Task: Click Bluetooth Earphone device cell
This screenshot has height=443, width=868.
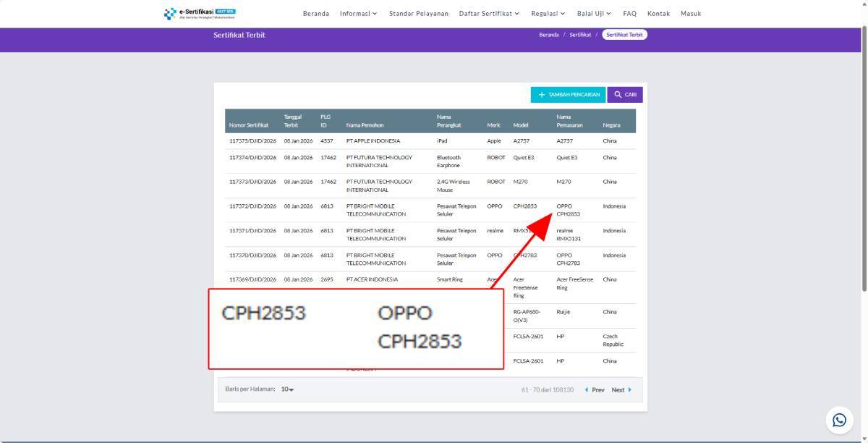Action: click(x=448, y=161)
